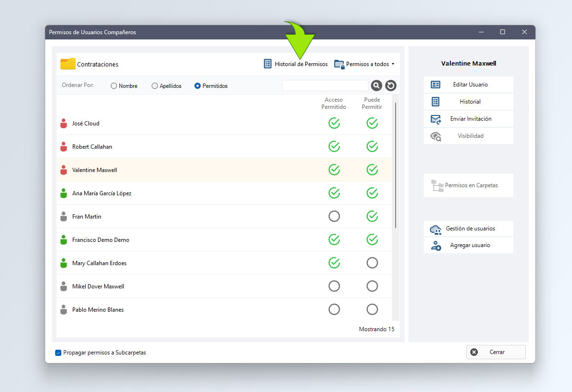The image size is (572, 392).
Task: Click Ana María García López's green user icon
Action: click(64, 193)
